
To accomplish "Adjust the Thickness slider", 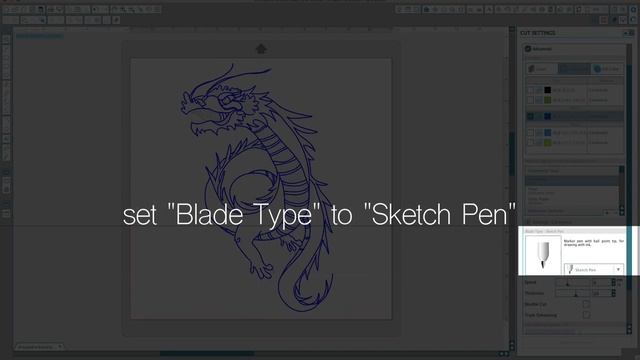I will (573, 293).
